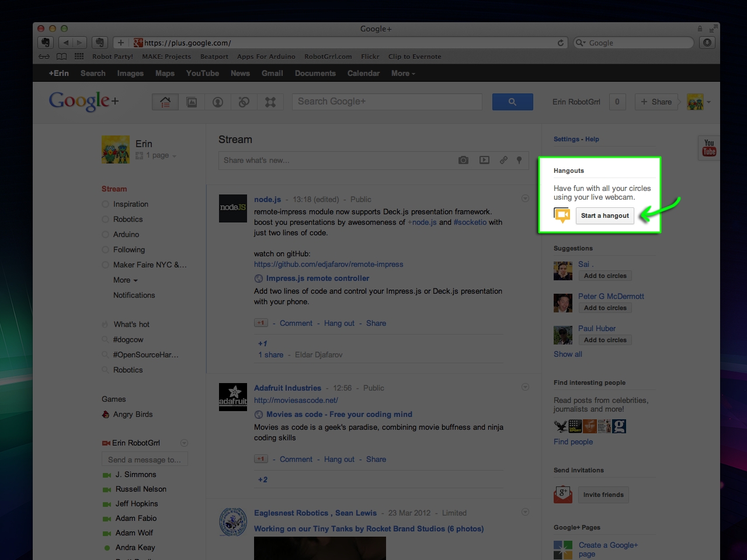Click the Hangouts video camera icon
747x560 pixels.
click(x=562, y=215)
